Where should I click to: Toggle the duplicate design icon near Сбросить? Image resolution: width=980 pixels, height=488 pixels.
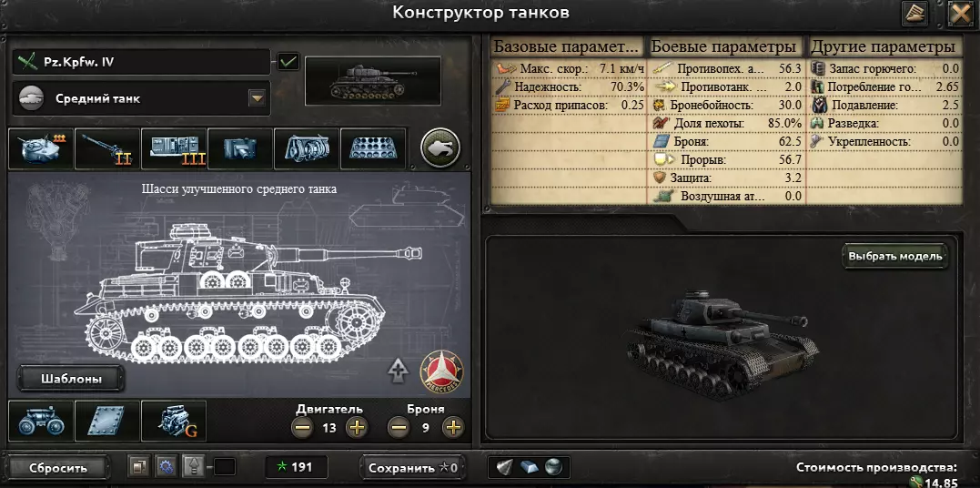pos(138,467)
